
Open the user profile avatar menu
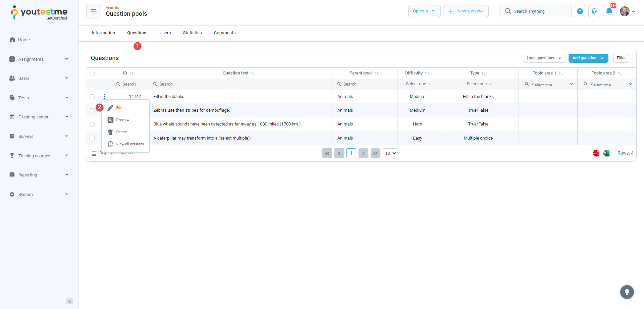[627, 11]
